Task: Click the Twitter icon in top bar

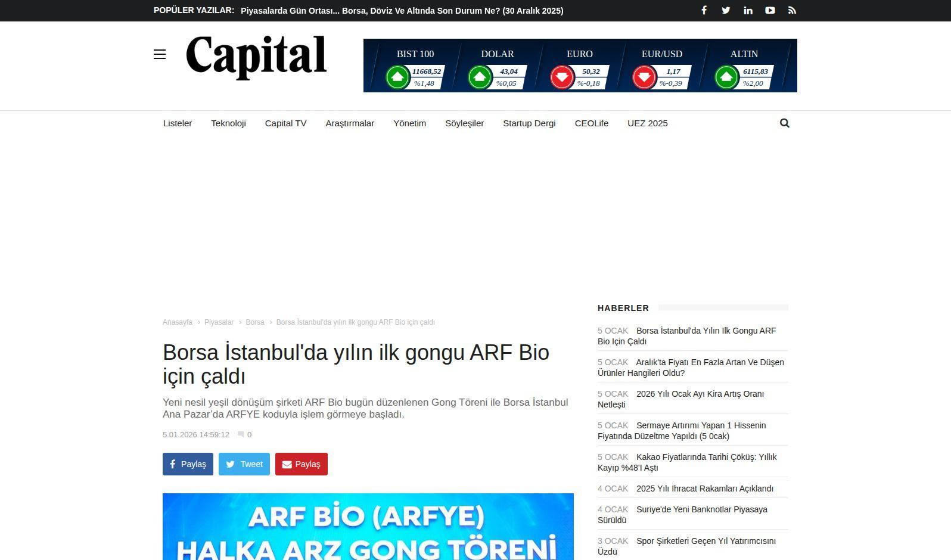Action: tap(726, 11)
